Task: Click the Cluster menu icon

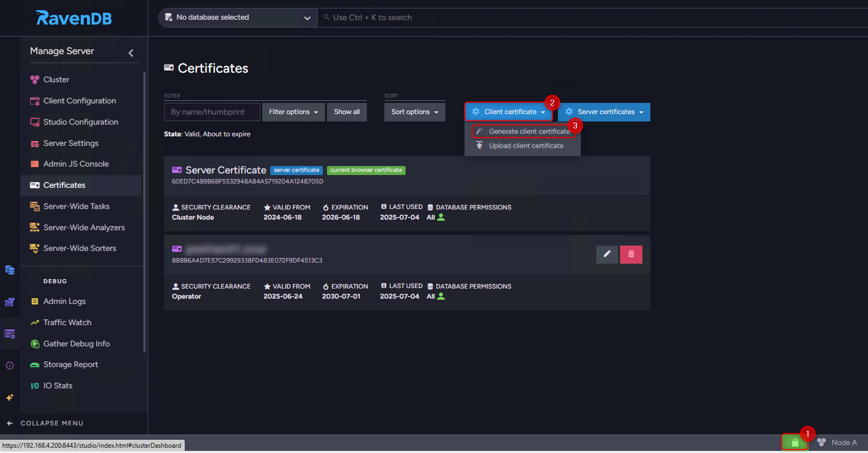Action: pyautogui.click(x=35, y=80)
